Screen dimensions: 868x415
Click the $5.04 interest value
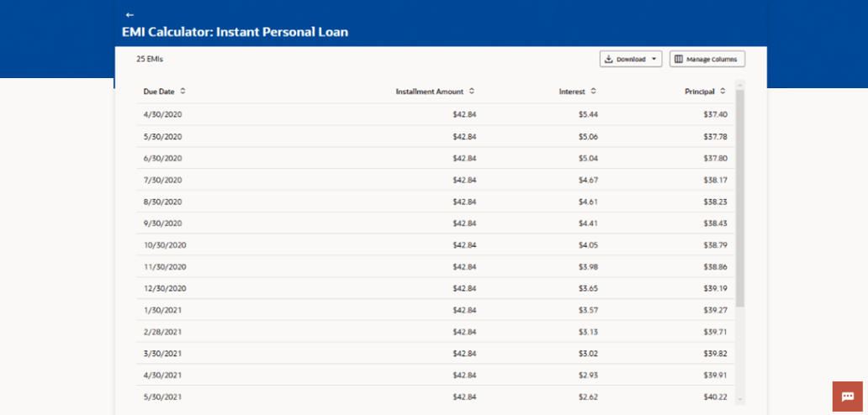pos(589,158)
